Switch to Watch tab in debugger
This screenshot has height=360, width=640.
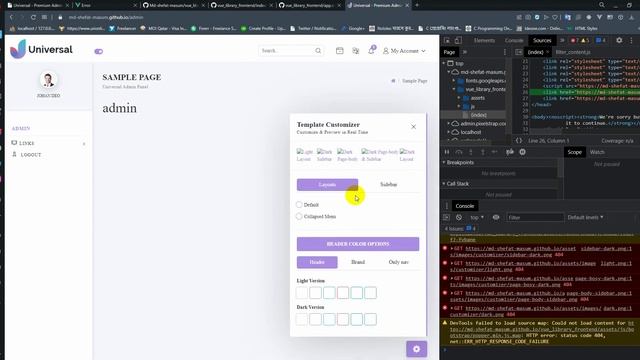[597, 152]
